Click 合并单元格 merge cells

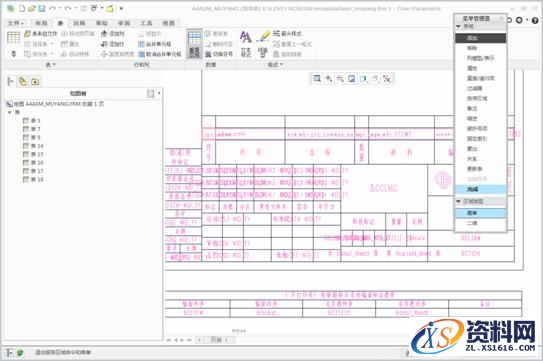pos(154,44)
